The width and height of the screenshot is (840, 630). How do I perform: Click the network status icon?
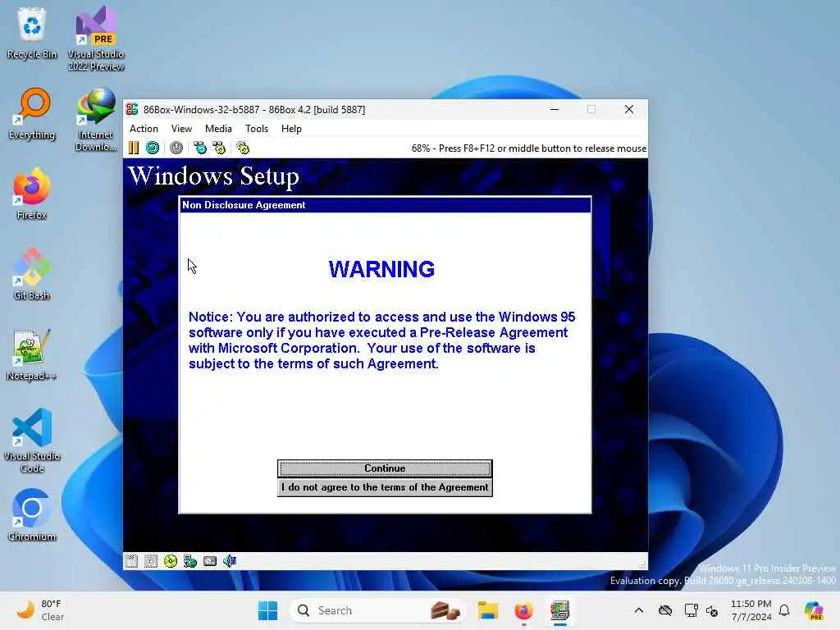(190, 561)
